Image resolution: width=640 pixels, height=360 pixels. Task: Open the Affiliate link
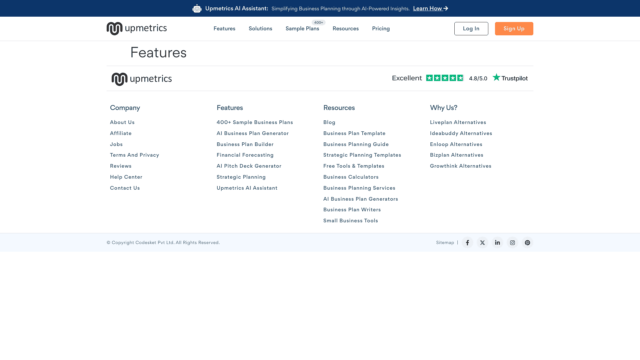tap(120, 133)
